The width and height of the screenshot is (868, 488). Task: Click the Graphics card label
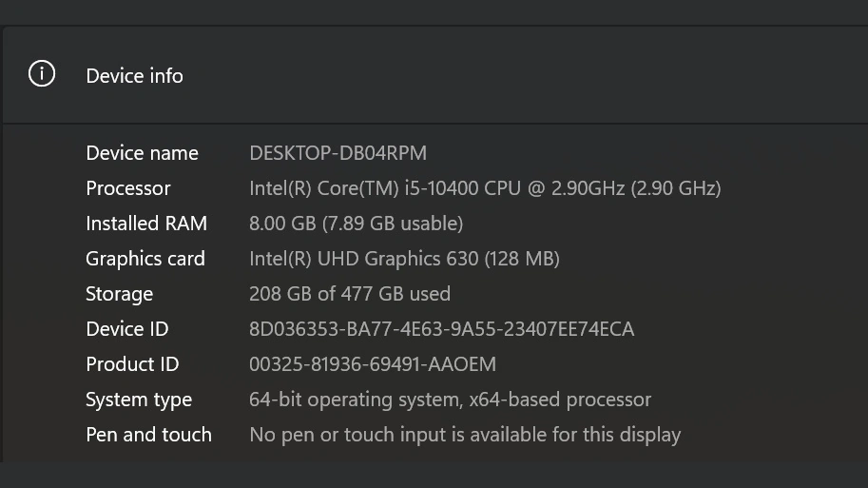[x=145, y=259]
